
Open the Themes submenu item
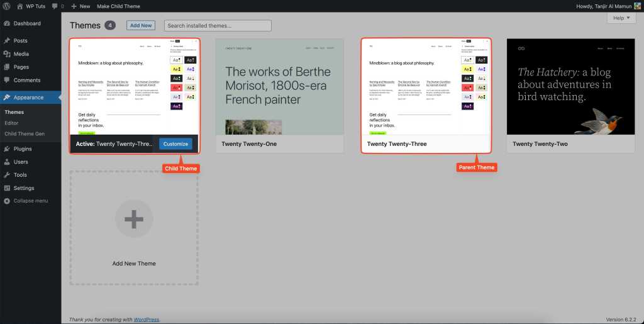click(14, 112)
